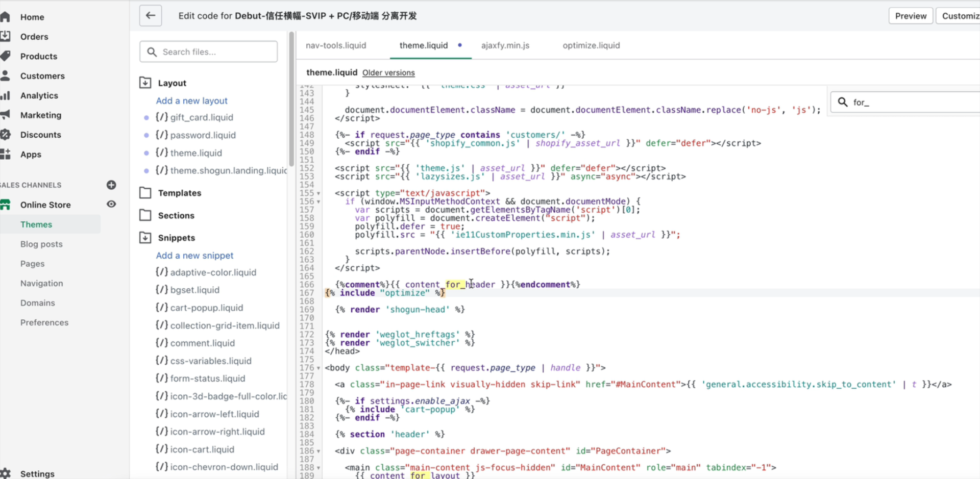This screenshot has width=980, height=479.
Task: Switch to the theme.liquid editor tab
Action: coord(424,45)
